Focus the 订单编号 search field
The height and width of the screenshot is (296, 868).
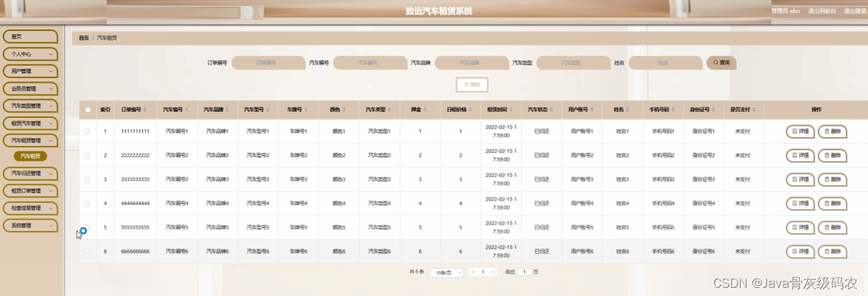pyautogui.click(x=268, y=62)
